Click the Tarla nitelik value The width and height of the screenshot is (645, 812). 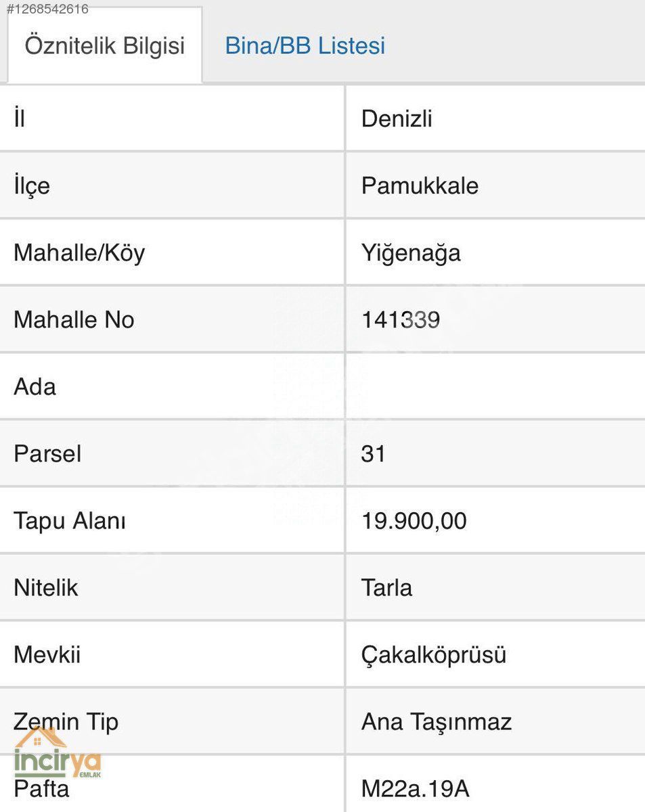pyautogui.click(x=386, y=587)
